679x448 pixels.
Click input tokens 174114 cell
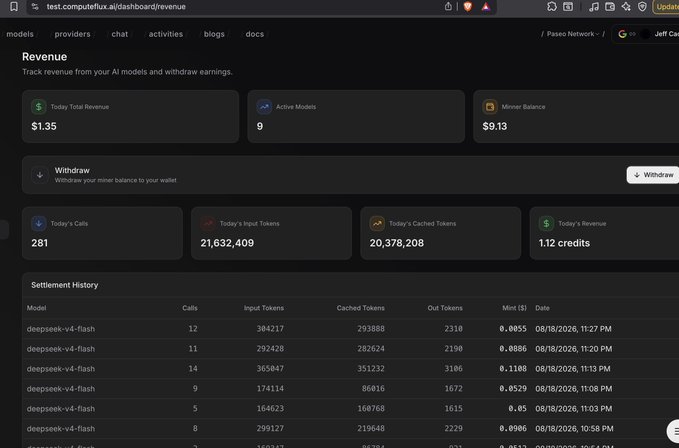[x=270, y=388]
